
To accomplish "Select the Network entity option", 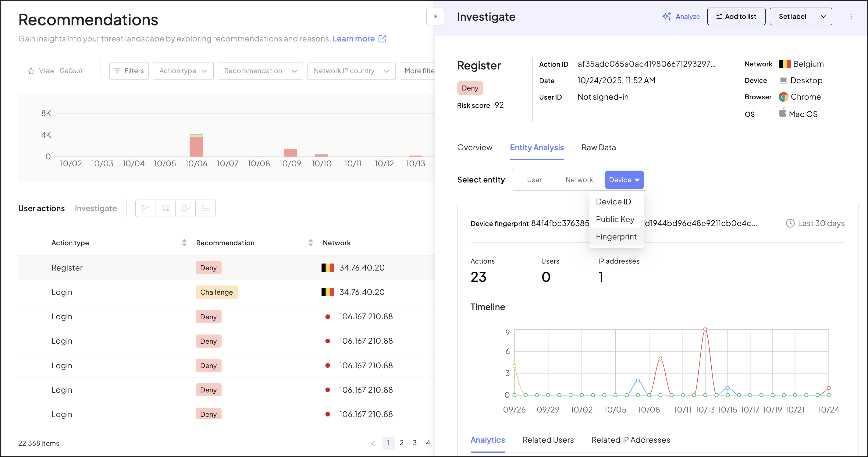I will (x=579, y=180).
